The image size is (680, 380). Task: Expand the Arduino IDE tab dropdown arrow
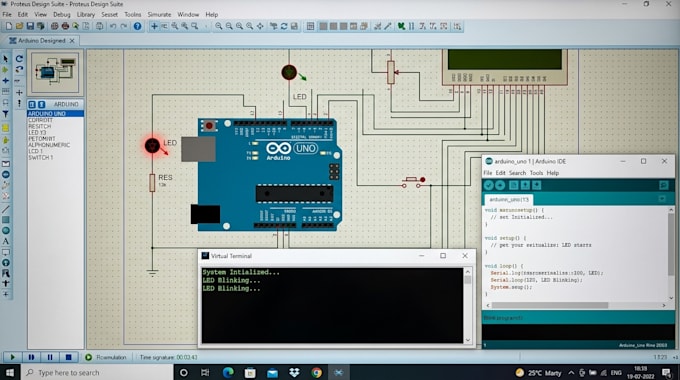(662, 199)
